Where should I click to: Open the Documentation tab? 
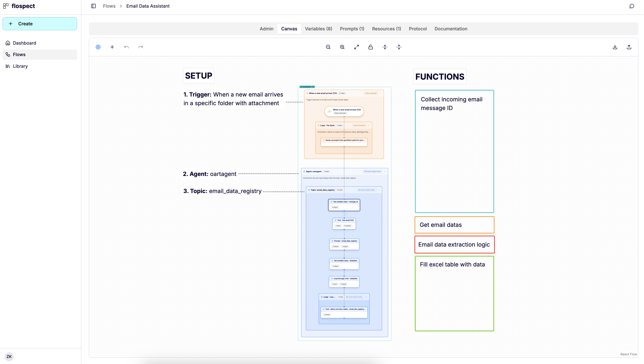pyautogui.click(x=451, y=29)
